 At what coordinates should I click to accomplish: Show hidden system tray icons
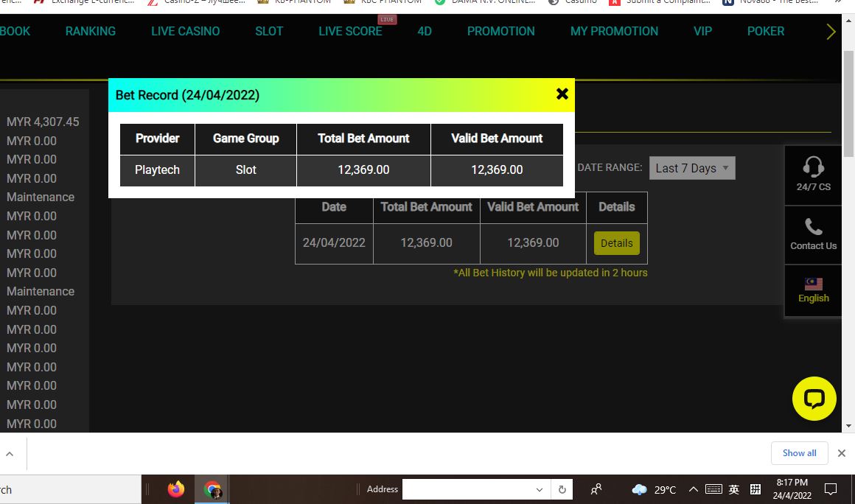[x=693, y=489]
